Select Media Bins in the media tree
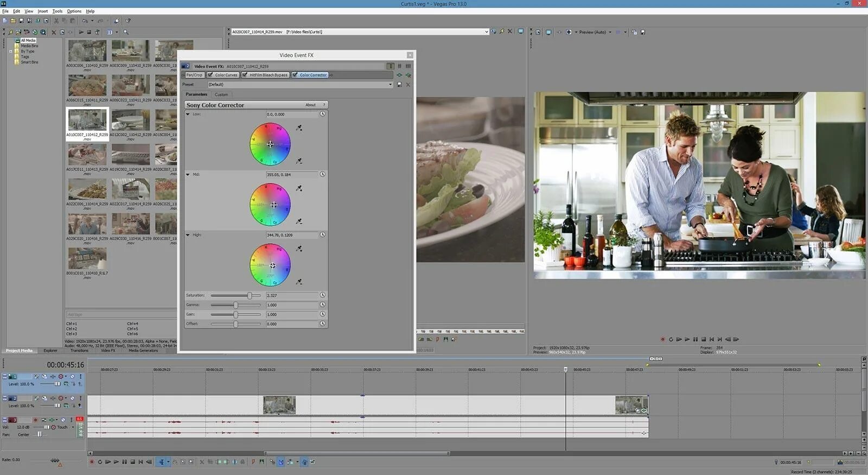Image resolution: width=868 pixels, height=475 pixels. pos(29,46)
